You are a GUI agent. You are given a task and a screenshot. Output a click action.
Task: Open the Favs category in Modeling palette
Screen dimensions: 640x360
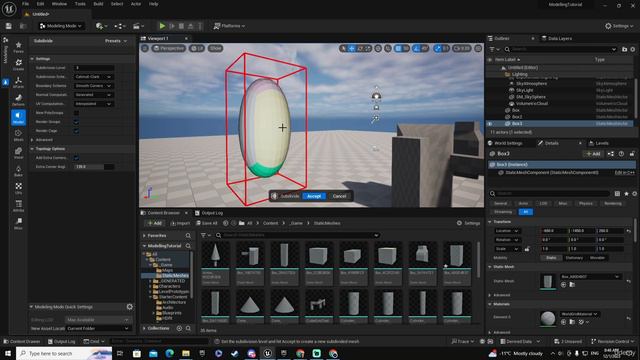pyautogui.click(x=18, y=47)
